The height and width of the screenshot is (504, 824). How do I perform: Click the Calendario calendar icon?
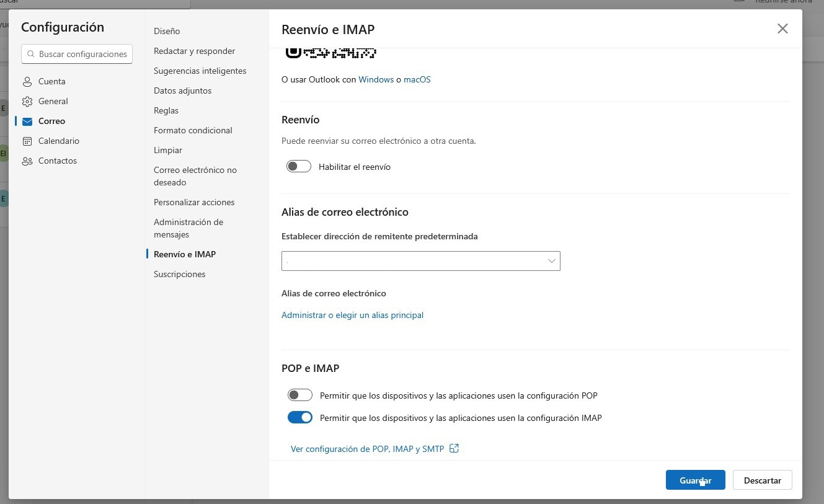point(27,141)
